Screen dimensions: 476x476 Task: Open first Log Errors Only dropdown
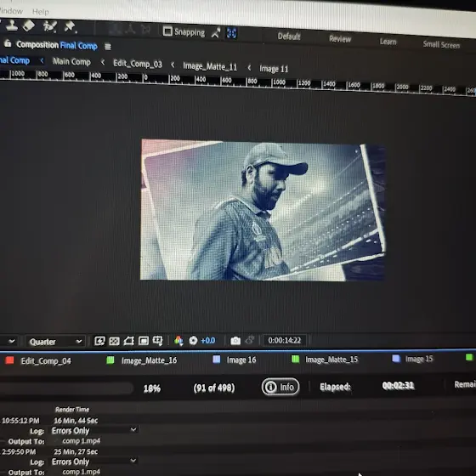click(94, 430)
